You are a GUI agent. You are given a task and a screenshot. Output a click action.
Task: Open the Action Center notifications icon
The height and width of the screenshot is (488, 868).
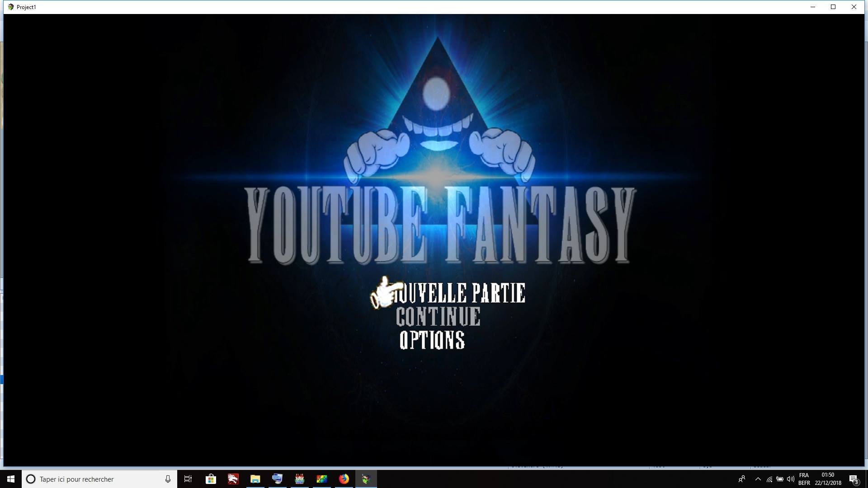(854, 479)
